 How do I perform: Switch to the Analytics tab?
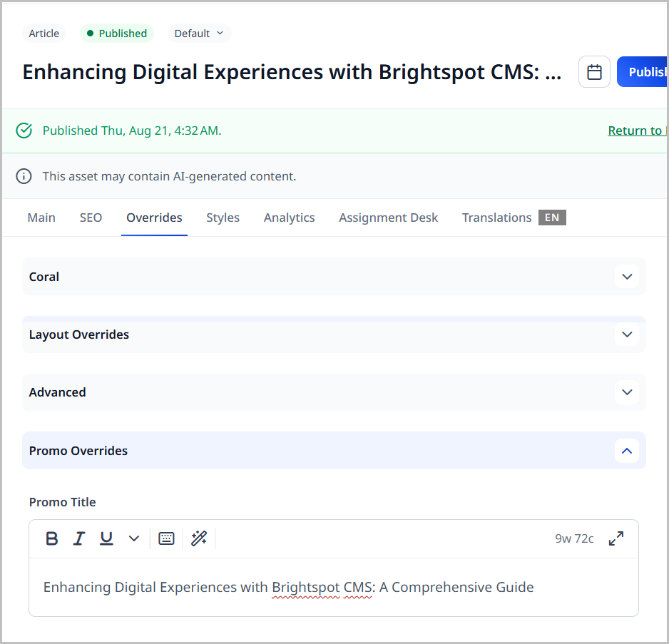coord(289,218)
